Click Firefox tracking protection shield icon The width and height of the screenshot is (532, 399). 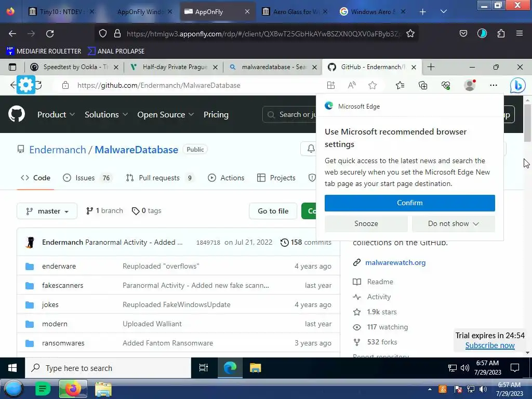[x=103, y=33]
